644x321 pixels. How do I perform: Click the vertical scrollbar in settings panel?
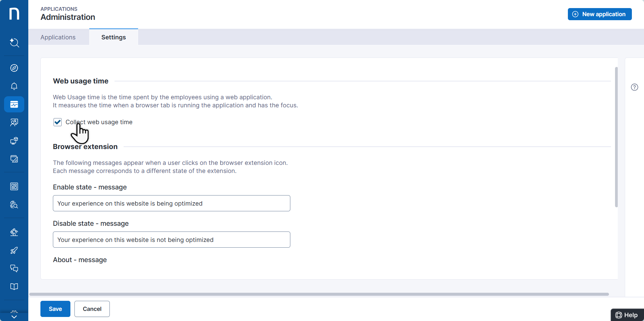[x=616, y=137]
